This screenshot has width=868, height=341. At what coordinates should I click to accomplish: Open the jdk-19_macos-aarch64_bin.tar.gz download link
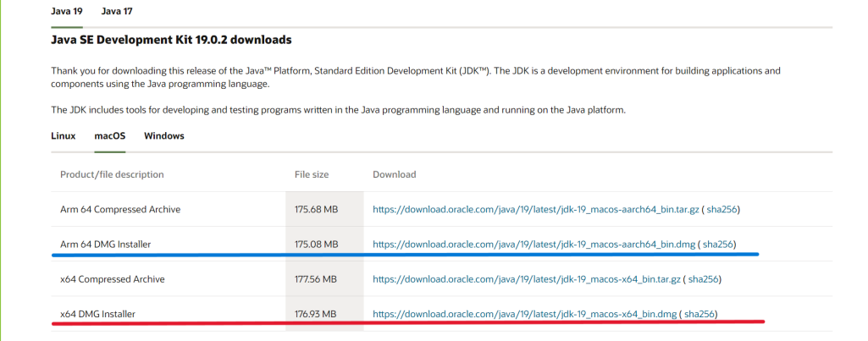click(536, 210)
